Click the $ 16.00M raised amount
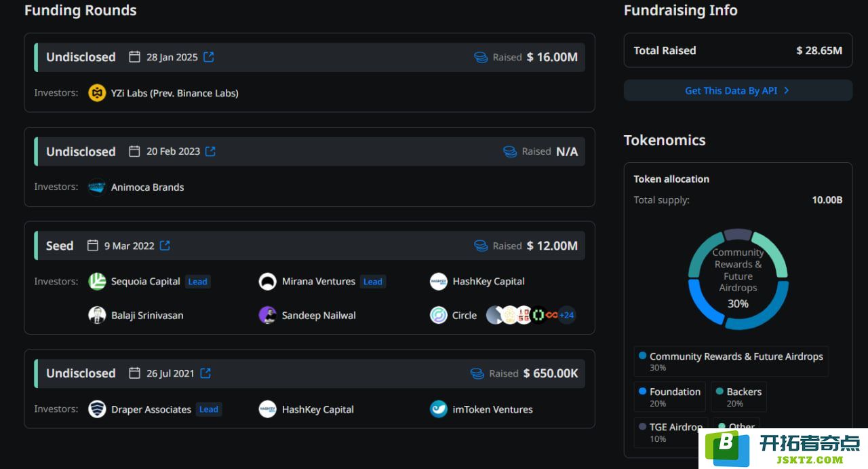The height and width of the screenshot is (469, 868). click(552, 57)
